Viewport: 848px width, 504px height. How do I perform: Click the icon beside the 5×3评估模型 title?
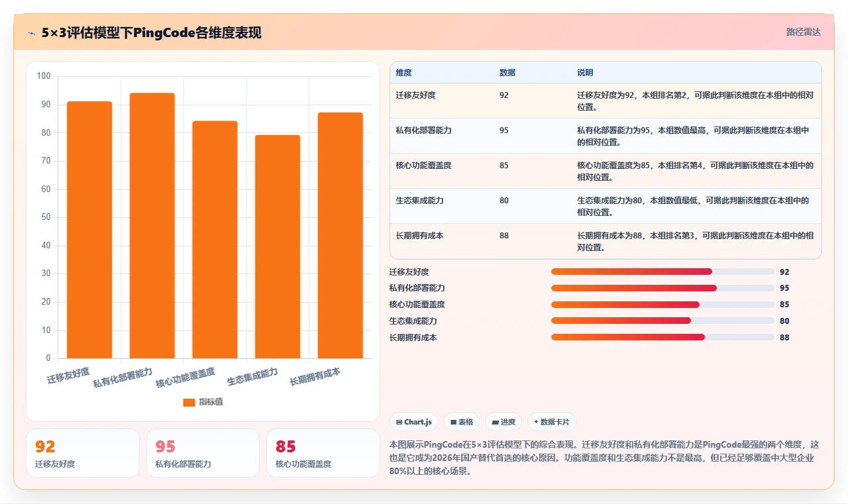point(32,32)
